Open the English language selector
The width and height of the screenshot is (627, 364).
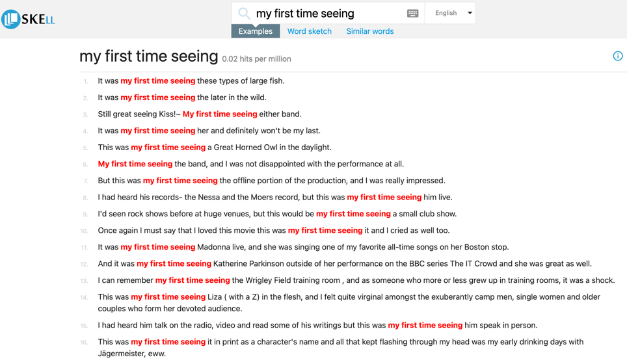click(450, 13)
